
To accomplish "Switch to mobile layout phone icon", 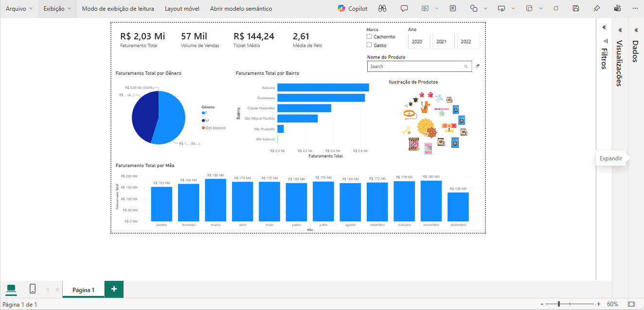I will tap(33, 289).
